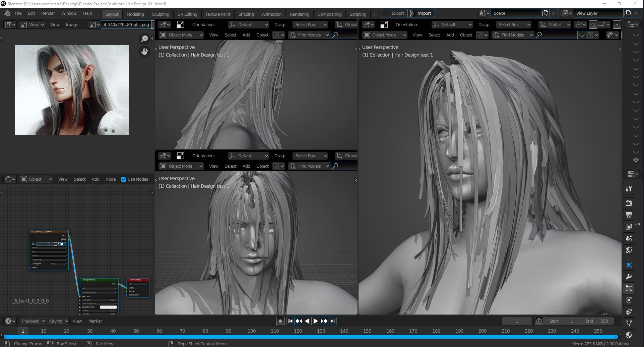
Task: Jump to the previous keyframe
Action: [299, 321]
